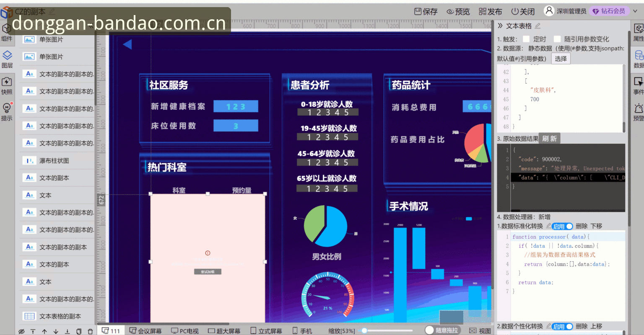This screenshot has height=335, width=644.
Task: Click the 视图 view button
Action: tap(480, 331)
